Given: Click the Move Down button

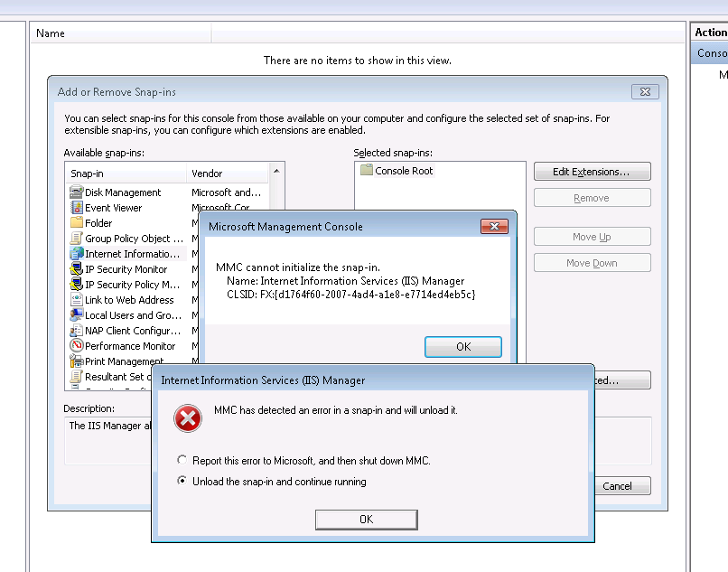Looking at the screenshot, I should [x=592, y=263].
